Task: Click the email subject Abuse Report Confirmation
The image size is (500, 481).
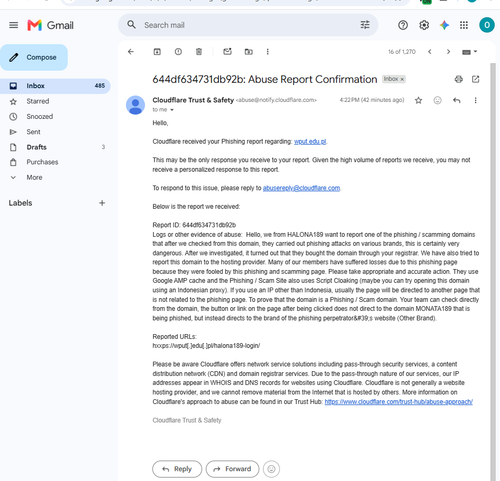Action: (265, 79)
